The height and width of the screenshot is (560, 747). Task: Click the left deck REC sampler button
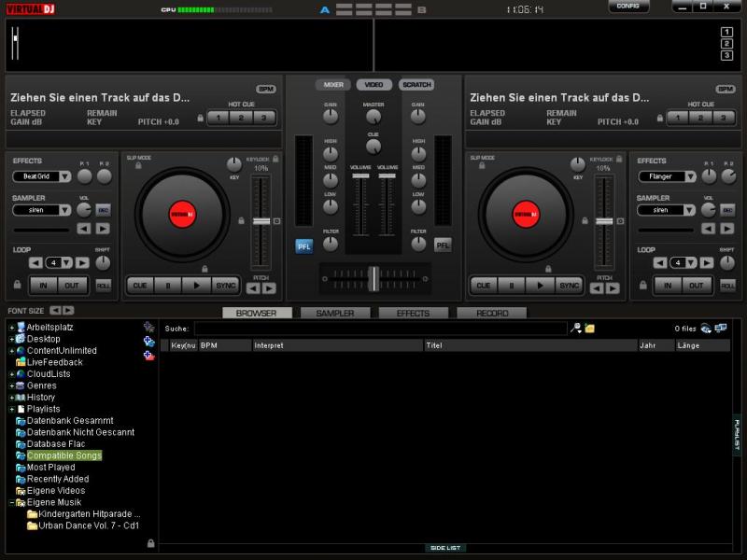point(103,210)
